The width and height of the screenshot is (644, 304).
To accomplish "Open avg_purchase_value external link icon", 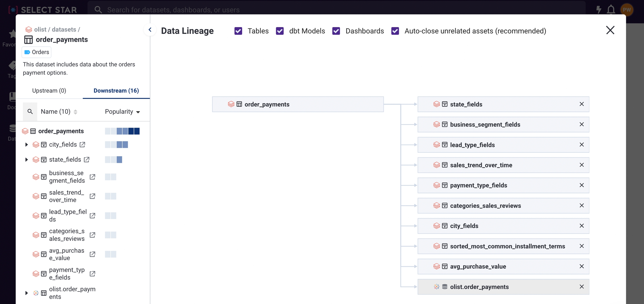I will tap(92, 254).
